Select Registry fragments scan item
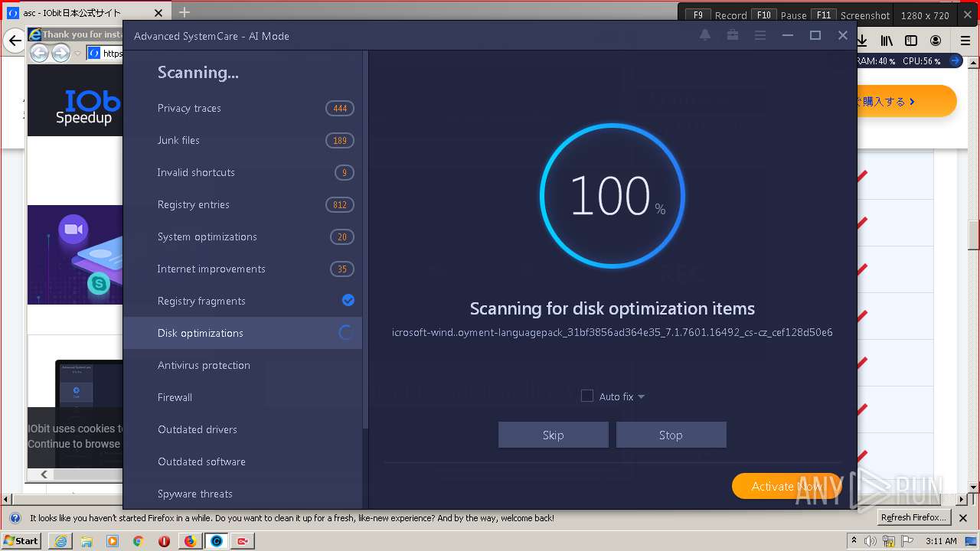 pyautogui.click(x=243, y=301)
